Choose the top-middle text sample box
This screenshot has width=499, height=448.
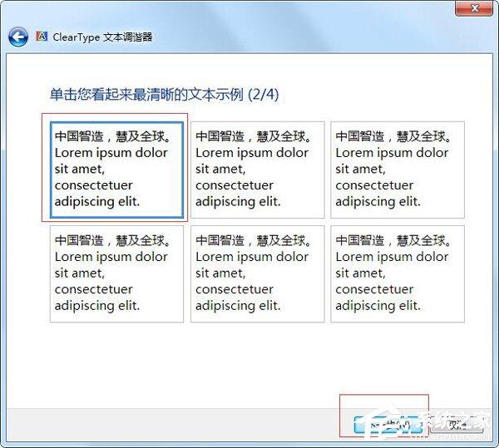[257, 170]
